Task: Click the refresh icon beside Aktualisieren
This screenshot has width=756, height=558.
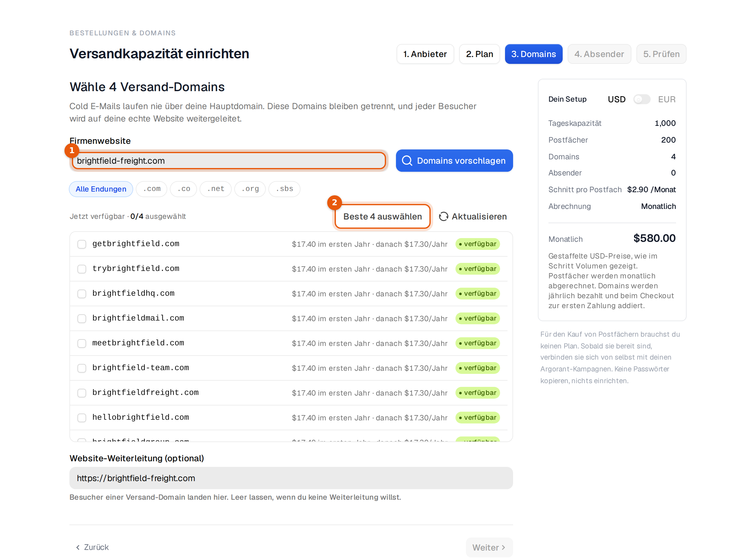Action: coord(443,216)
